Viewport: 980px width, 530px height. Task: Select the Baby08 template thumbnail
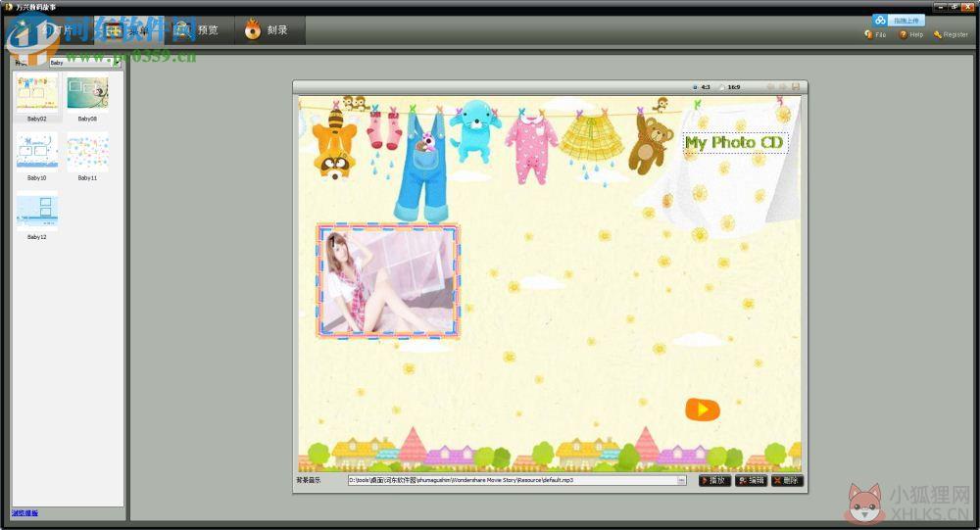[87, 98]
